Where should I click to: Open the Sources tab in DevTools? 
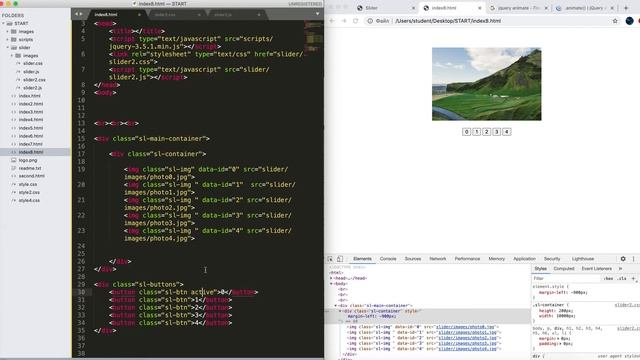(x=413, y=259)
